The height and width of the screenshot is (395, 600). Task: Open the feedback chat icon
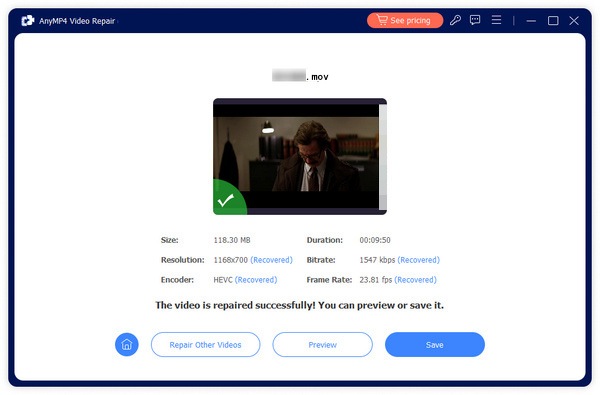tap(475, 20)
